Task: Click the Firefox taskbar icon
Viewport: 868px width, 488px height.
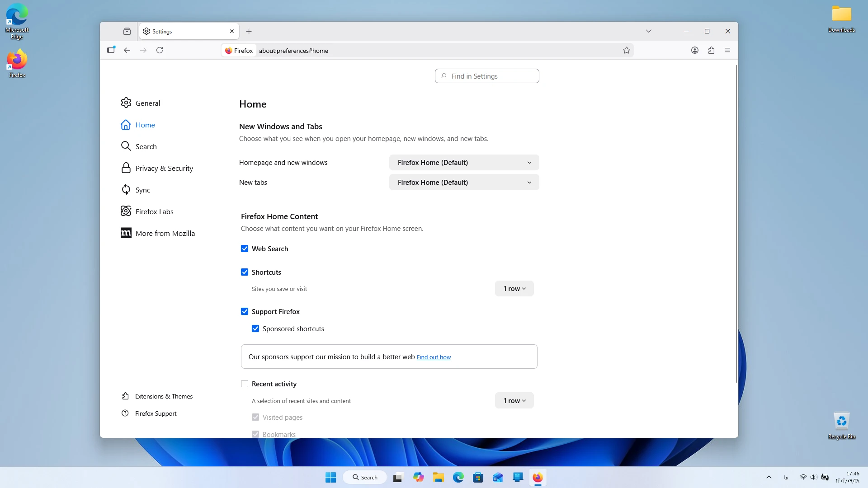Action: 538,477
